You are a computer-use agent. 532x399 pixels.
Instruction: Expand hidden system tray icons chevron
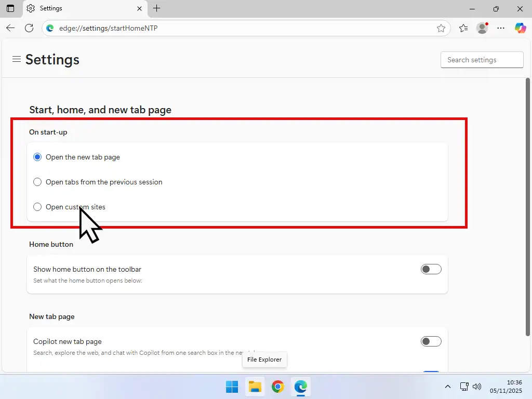[447, 387]
